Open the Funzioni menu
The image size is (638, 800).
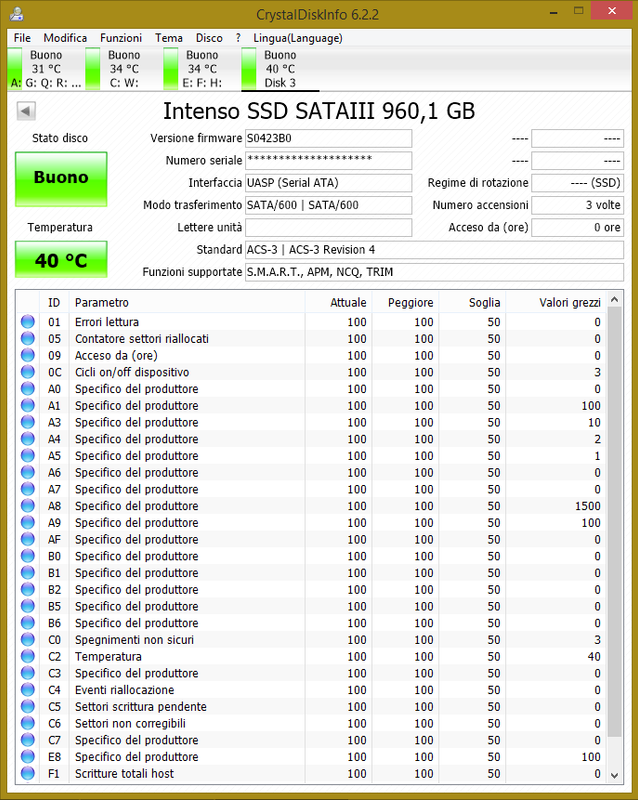pos(121,38)
